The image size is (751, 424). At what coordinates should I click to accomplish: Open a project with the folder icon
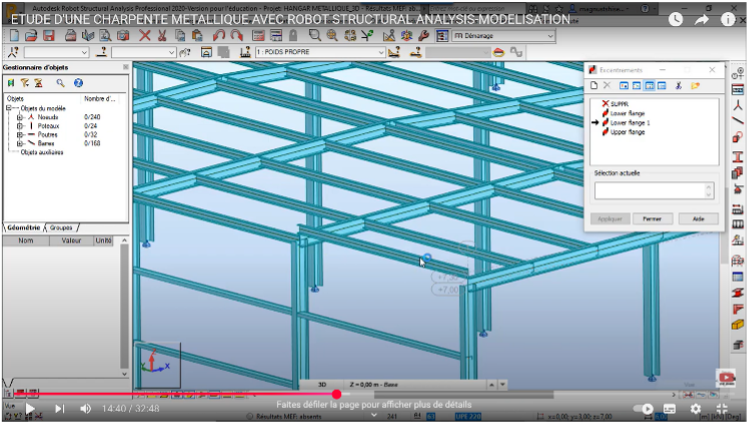coord(31,35)
